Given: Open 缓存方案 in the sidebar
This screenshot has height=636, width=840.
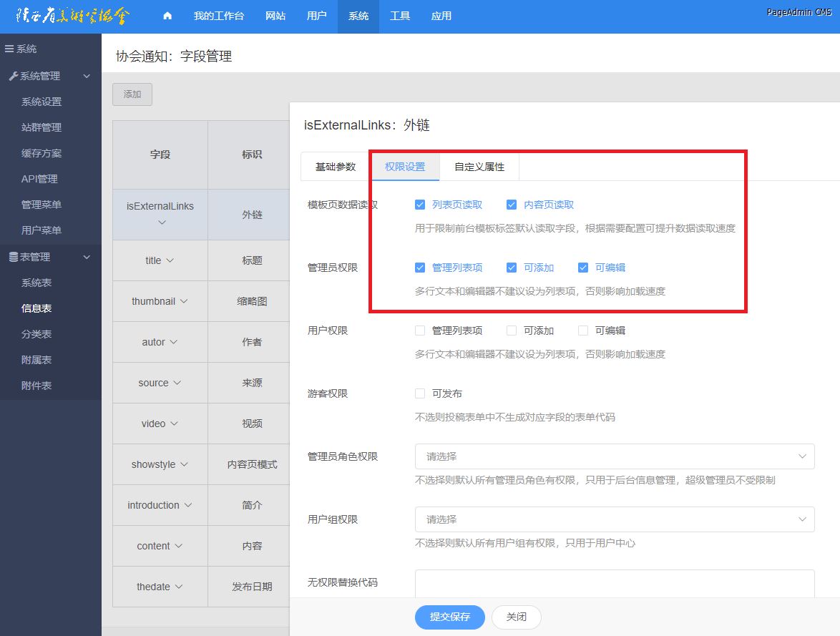Looking at the screenshot, I should coord(41,153).
